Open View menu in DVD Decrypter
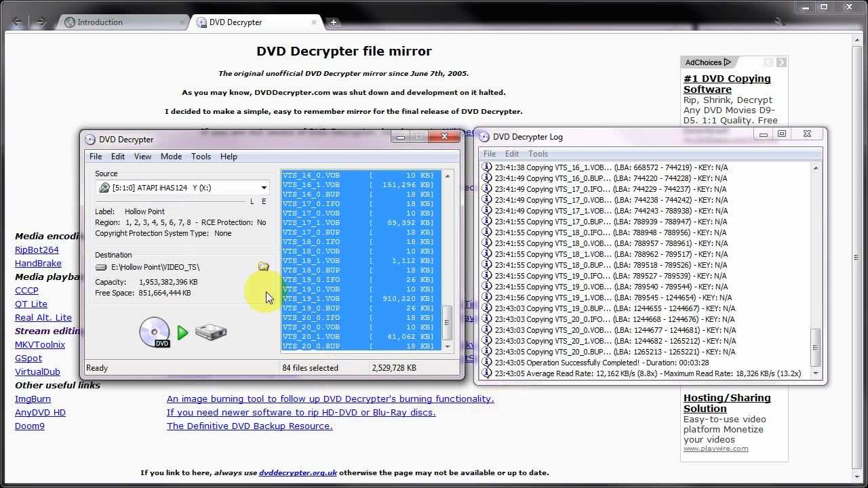Image resolution: width=868 pixels, height=488 pixels. [x=142, y=157]
